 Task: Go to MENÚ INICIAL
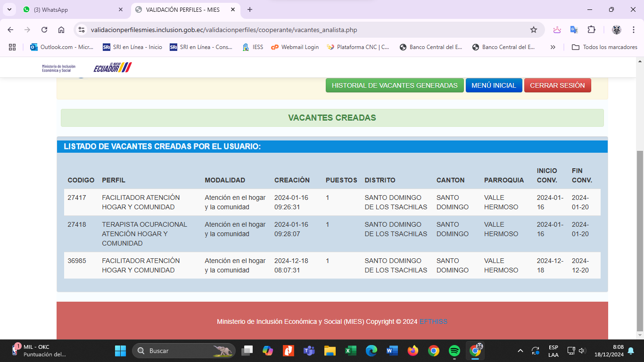[x=494, y=85]
